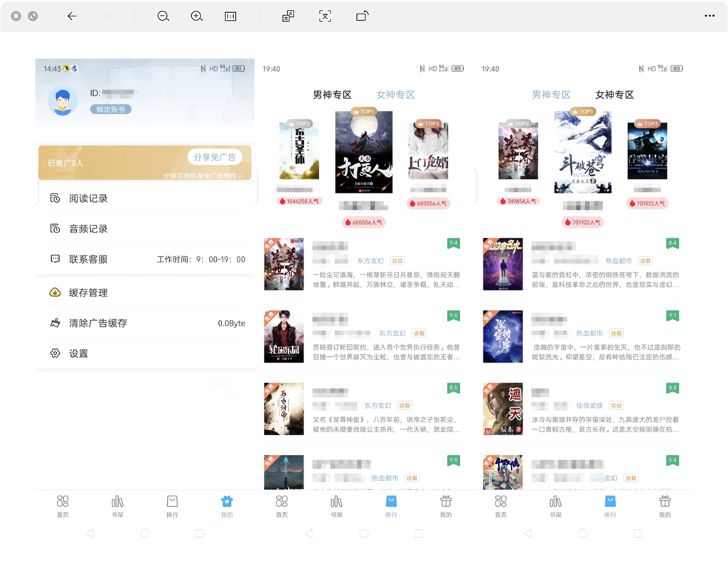The height and width of the screenshot is (571, 728).
Task: Click the zoom out magnifier icon
Action: pyautogui.click(x=163, y=16)
